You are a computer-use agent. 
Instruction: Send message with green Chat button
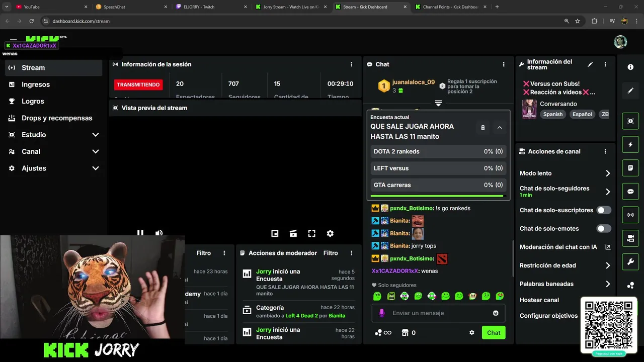[494, 332]
